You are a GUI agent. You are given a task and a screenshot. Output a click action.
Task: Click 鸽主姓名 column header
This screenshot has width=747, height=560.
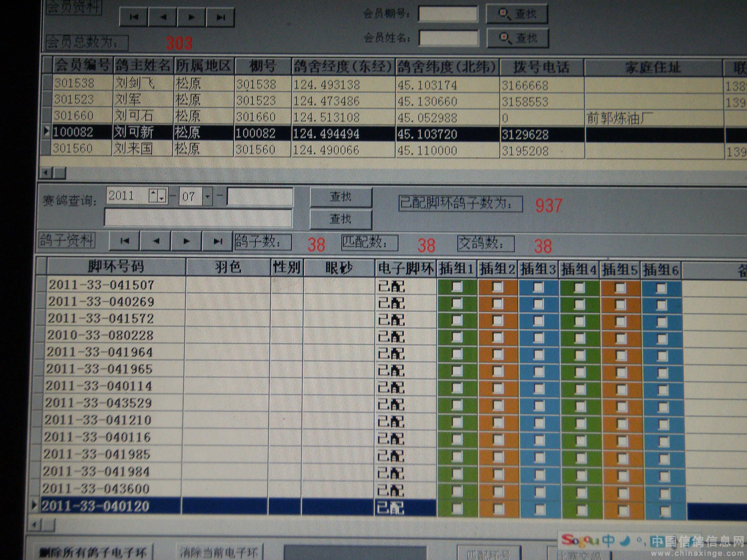(x=143, y=66)
